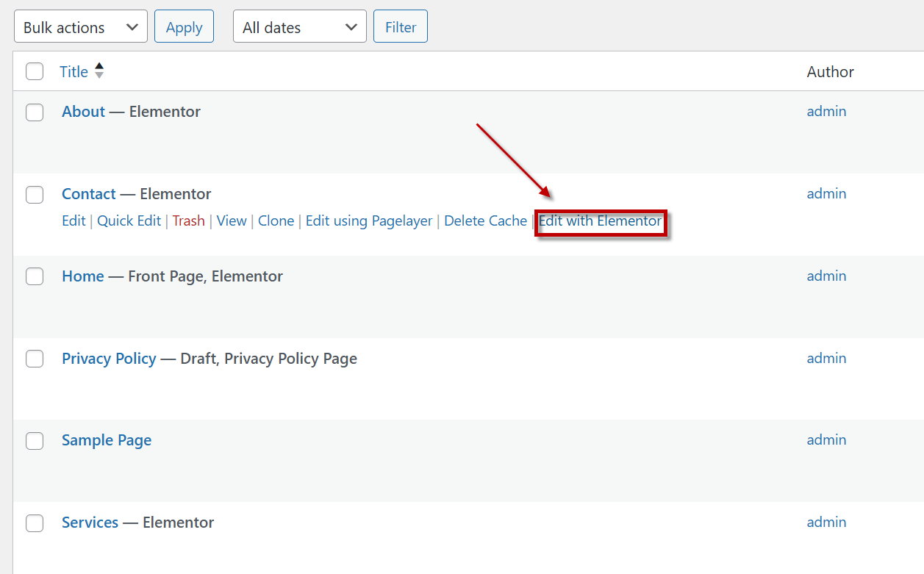
Task: Clone the Contact page
Action: coord(276,221)
